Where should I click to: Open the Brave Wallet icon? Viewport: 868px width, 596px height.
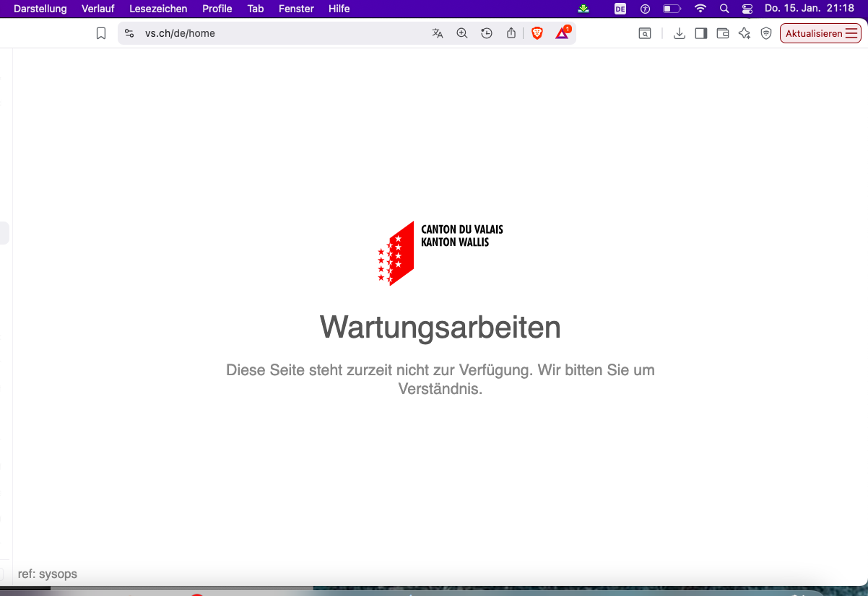click(x=722, y=33)
